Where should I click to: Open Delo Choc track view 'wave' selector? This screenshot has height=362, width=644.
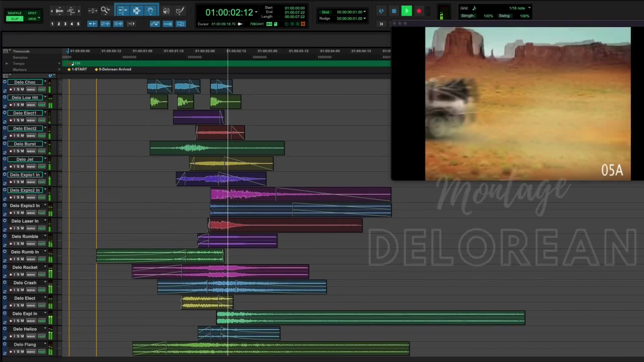pyautogui.click(x=31, y=89)
